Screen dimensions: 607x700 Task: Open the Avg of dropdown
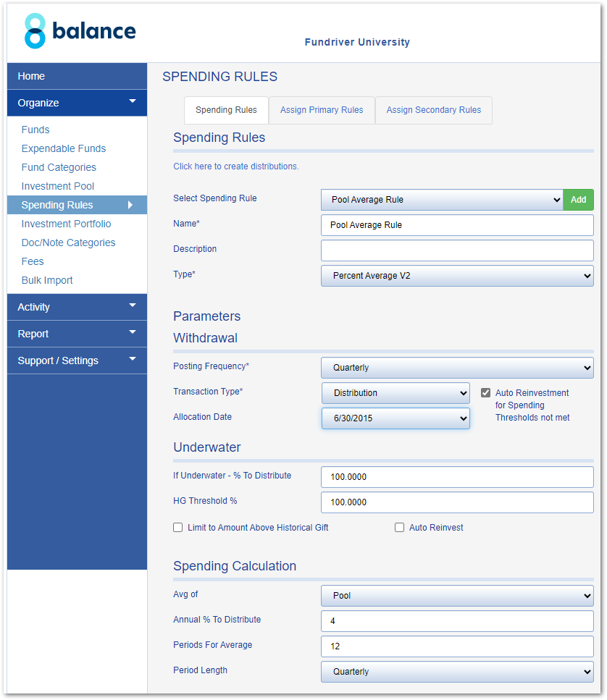pos(457,596)
